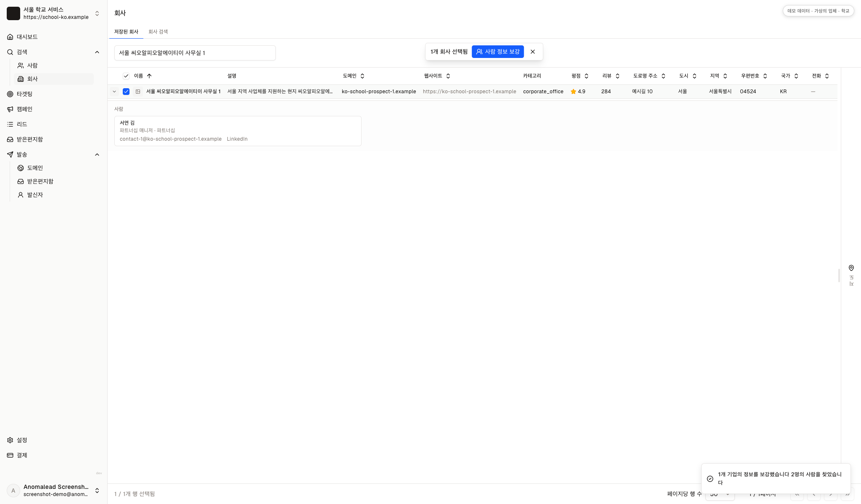Collapse the expanded company row chevron
The height and width of the screenshot is (504, 861).
coord(114,92)
